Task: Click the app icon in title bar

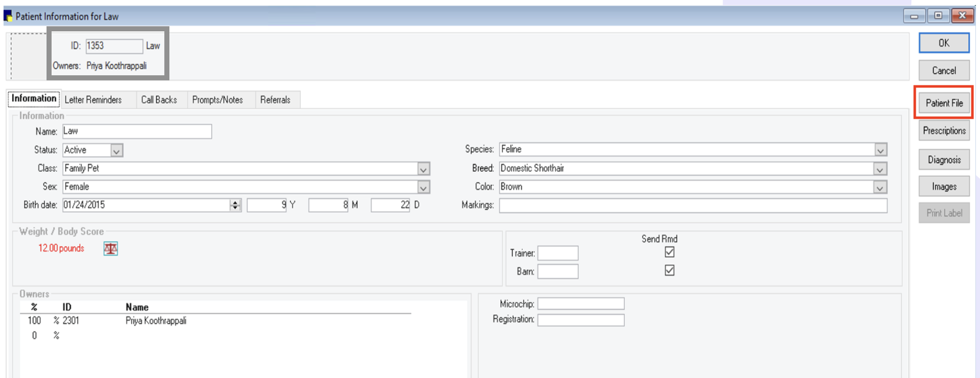Action: [8, 16]
